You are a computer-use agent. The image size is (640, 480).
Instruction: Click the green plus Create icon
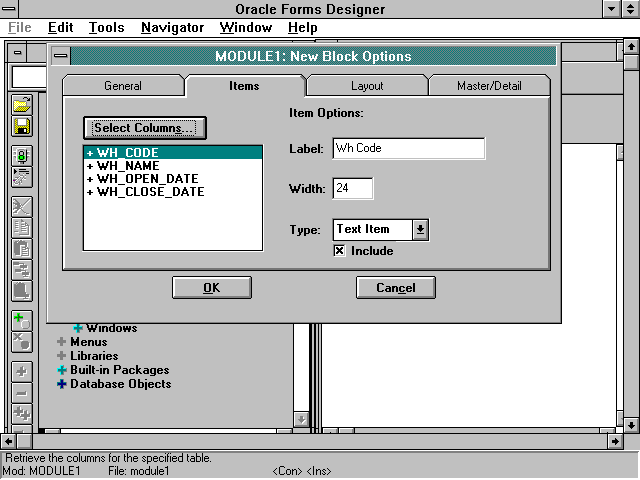[x=21, y=321]
